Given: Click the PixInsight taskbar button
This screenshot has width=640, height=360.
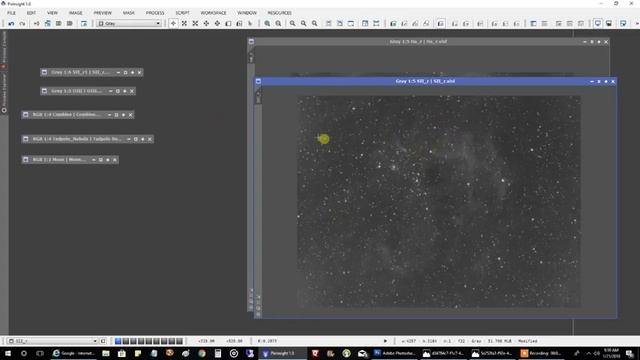Looking at the screenshot, I should click(x=283, y=353).
